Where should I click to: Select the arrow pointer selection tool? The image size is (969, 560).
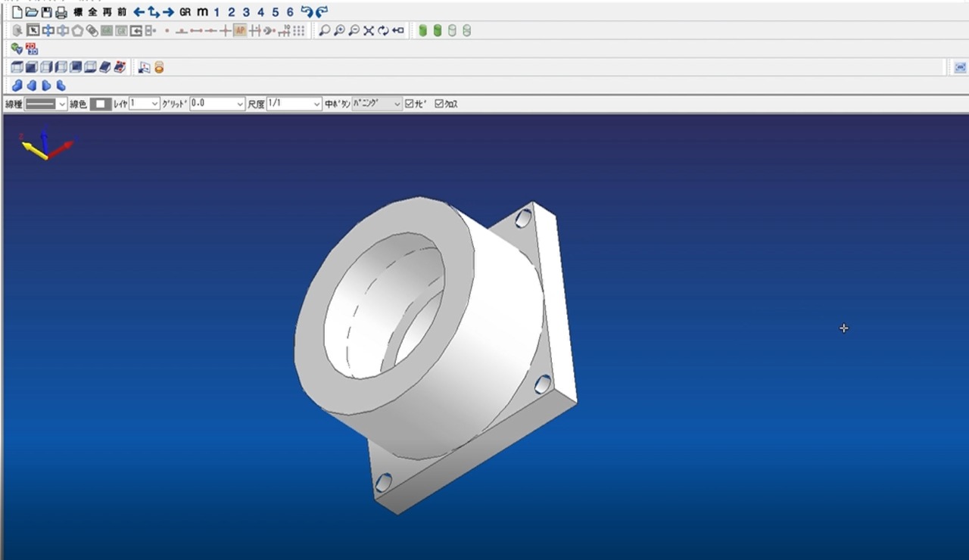[33, 31]
